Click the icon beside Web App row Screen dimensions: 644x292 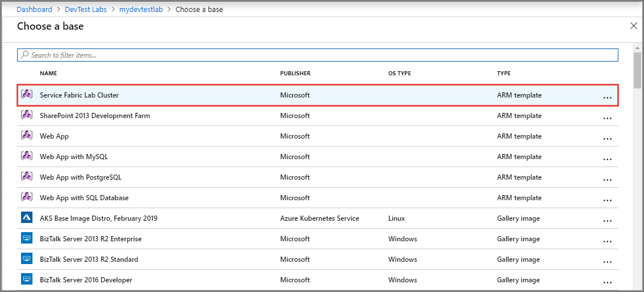pos(27,136)
